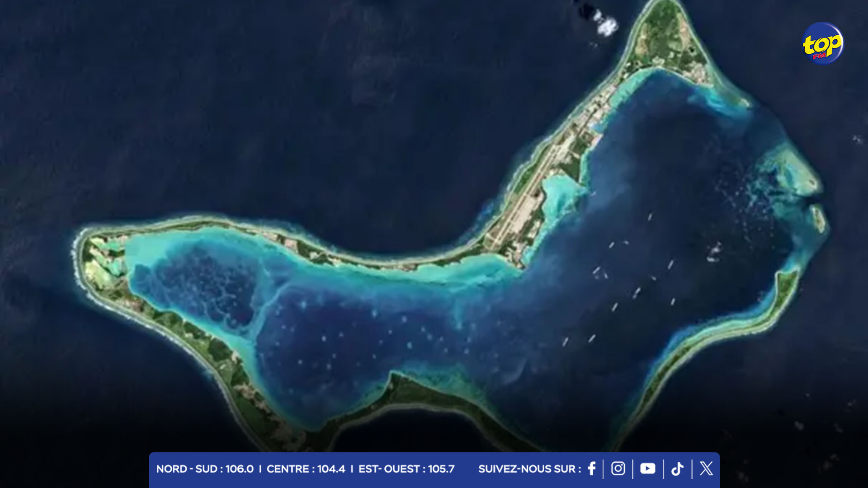Open the Instagram icon in the banner
The width and height of the screenshot is (868, 488).
click(x=618, y=469)
